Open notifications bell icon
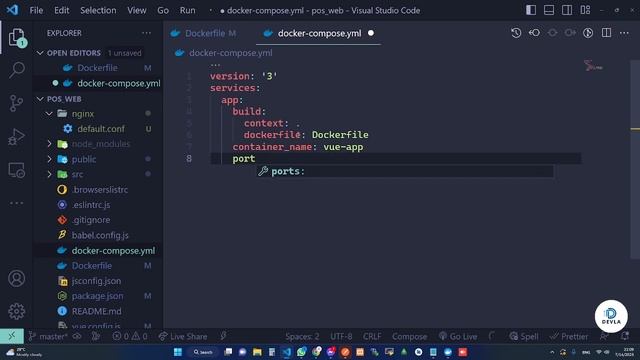The height and width of the screenshot is (360, 640). tap(624, 336)
